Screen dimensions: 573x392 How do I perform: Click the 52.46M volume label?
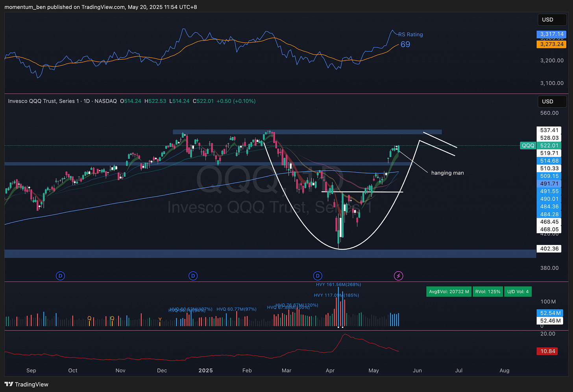tap(550, 320)
